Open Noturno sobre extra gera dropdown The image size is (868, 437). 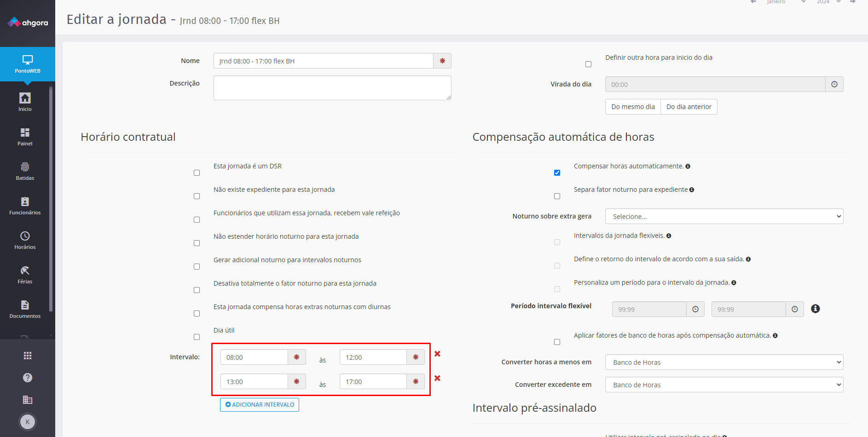click(x=724, y=216)
